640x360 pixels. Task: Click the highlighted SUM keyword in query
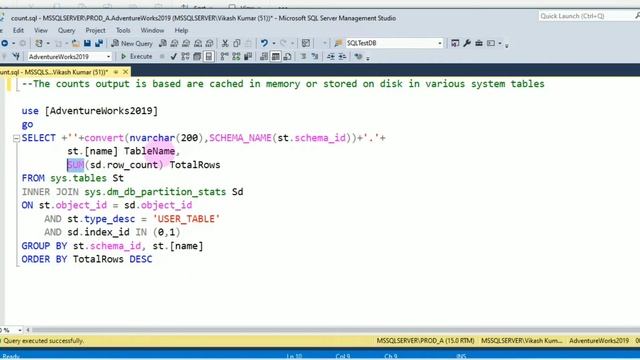click(76, 165)
